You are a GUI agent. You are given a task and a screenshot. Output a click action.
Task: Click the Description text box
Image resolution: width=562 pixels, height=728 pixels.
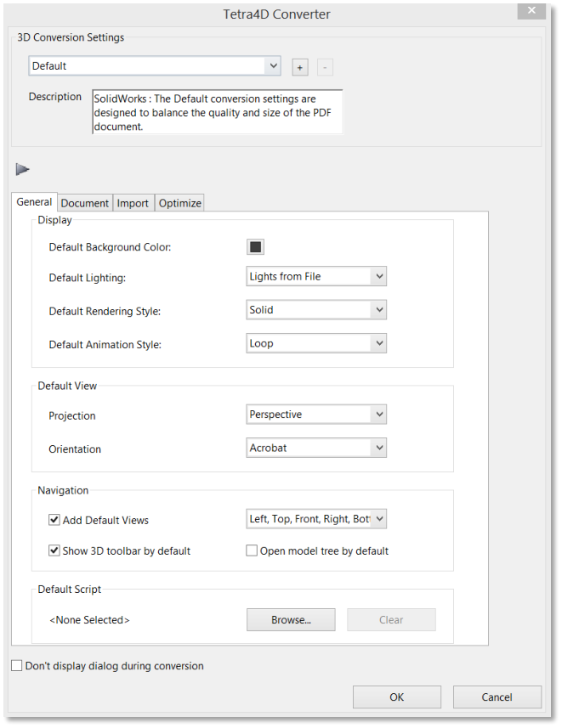point(218,112)
